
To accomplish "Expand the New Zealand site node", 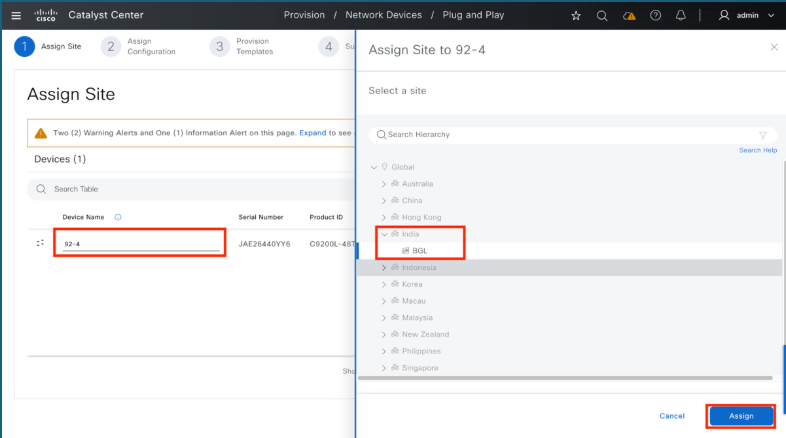I will pos(383,334).
